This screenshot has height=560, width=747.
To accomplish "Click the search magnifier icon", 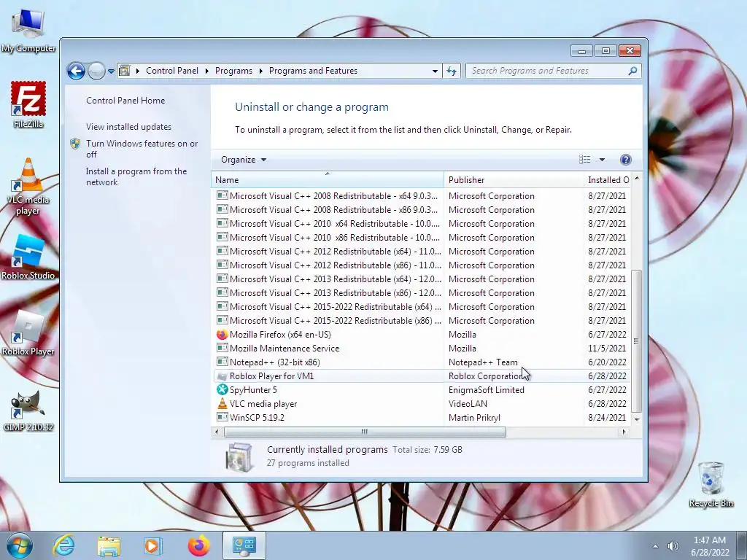I will [632, 71].
